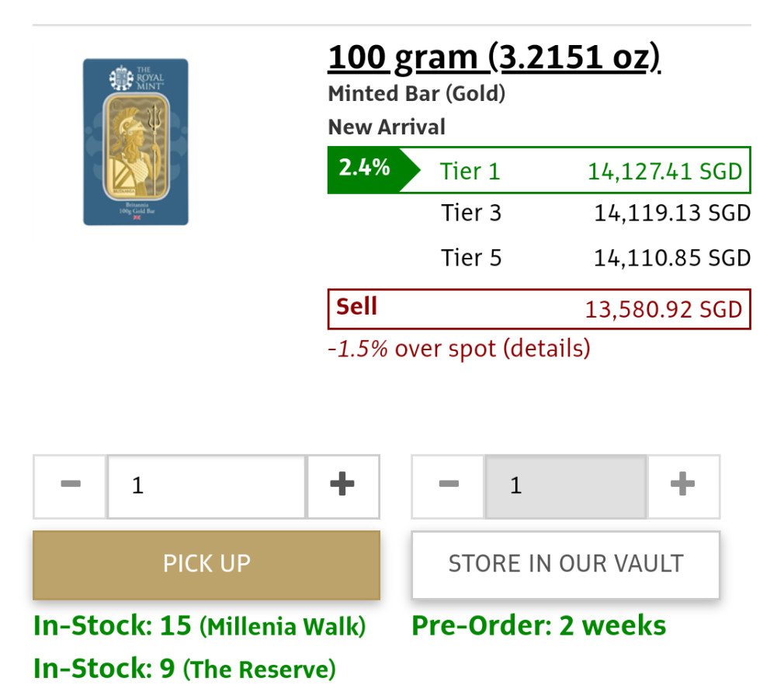Increase the vault storage quantity with plus

click(682, 486)
